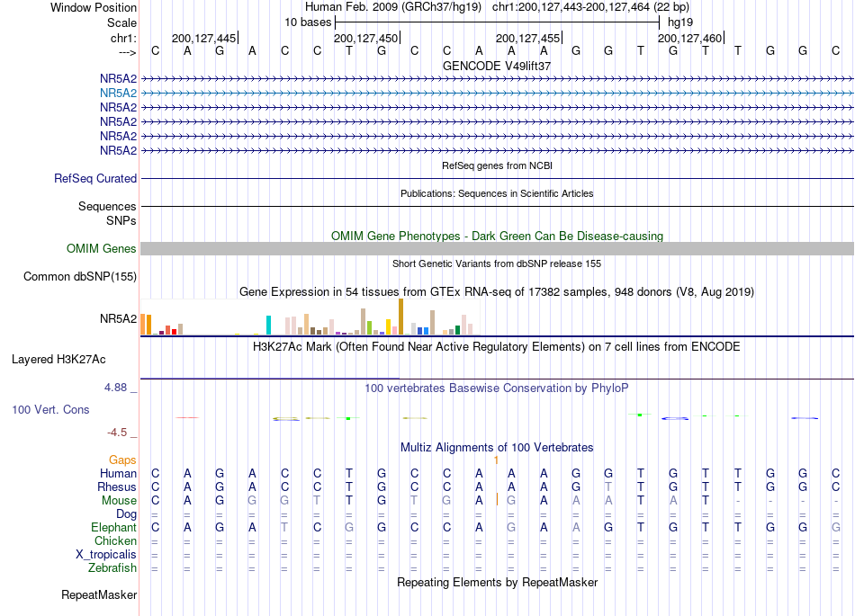This screenshot has width=855, height=616.
Task: Select the OMIM Genes track label
Action: coord(102,249)
